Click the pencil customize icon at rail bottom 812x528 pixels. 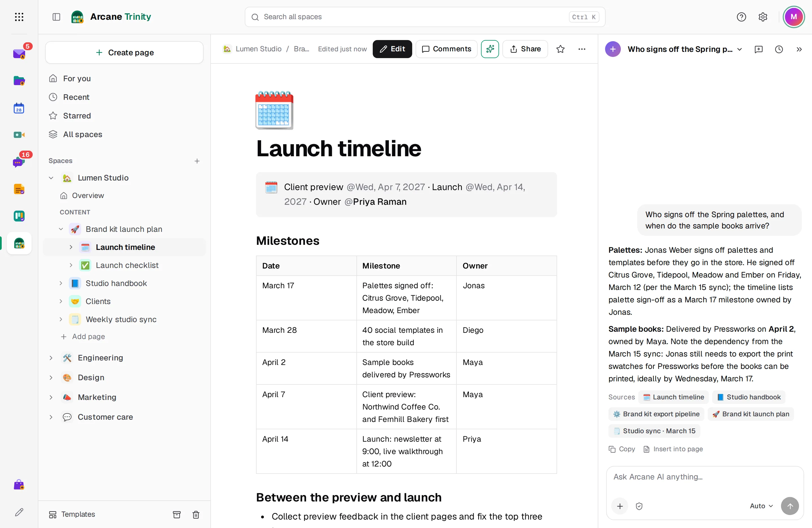pos(19,512)
